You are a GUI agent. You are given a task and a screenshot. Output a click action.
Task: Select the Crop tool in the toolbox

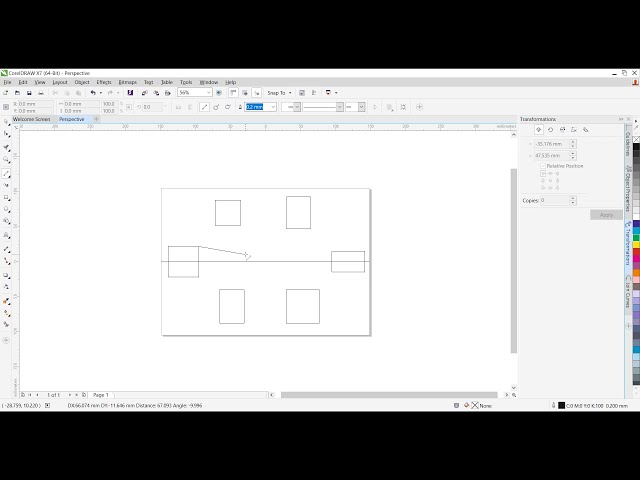coord(6,147)
